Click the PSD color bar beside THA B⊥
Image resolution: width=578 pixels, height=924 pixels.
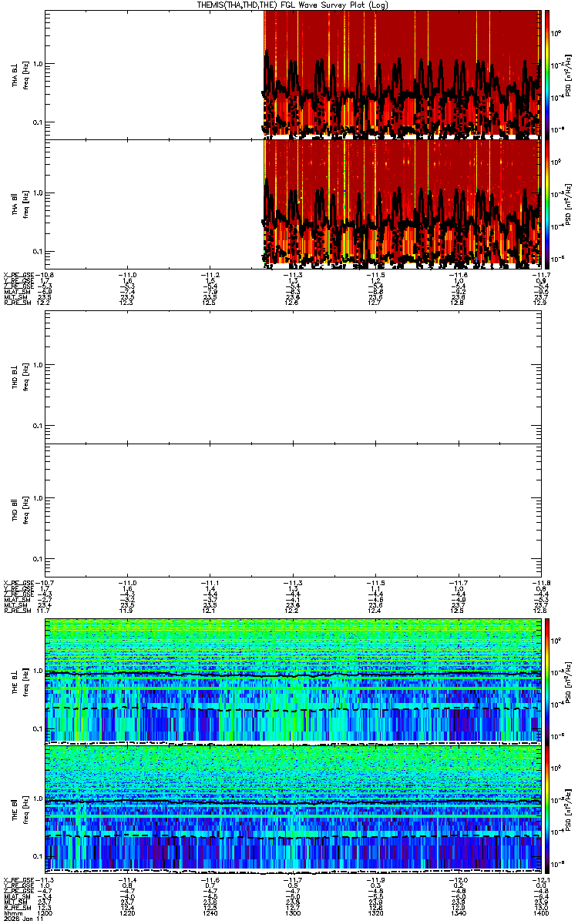point(547,75)
